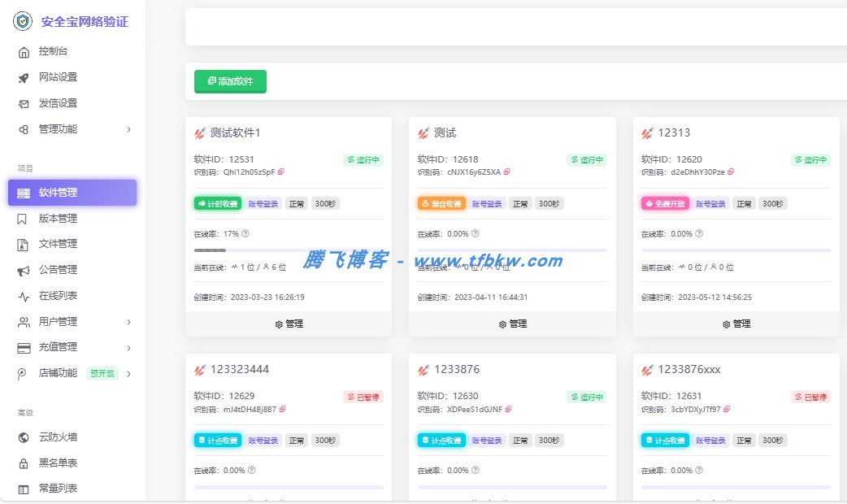Screen dimensions: 847x504
Task: Click the gear icon on 测试 card's 管理 button
Action: tap(501, 324)
